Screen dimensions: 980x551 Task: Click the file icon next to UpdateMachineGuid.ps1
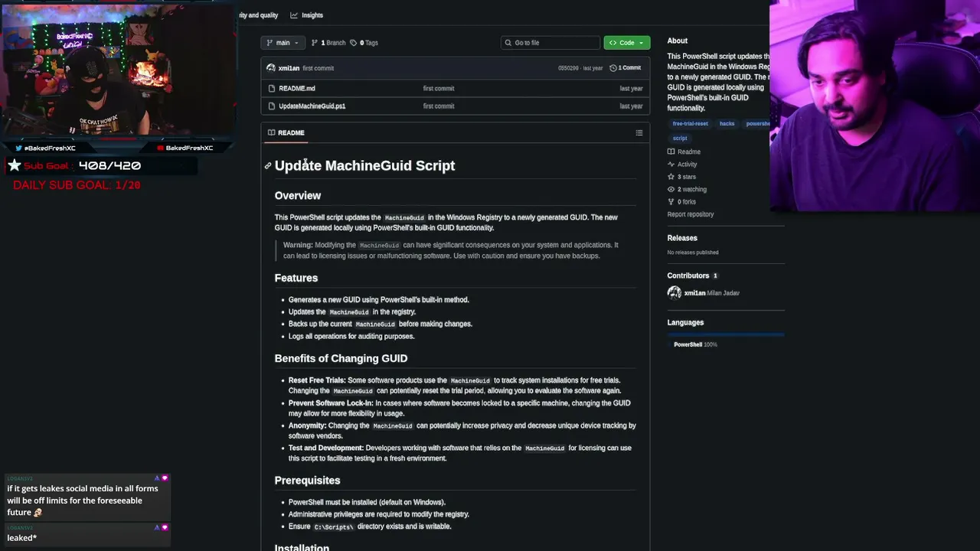pyautogui.click(x=272, y=106)
